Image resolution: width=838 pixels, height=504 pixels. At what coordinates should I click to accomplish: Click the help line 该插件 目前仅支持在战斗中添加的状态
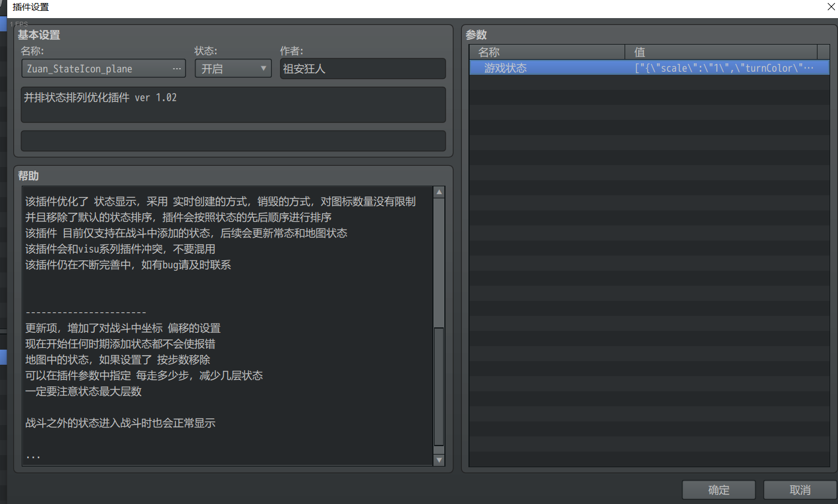coord(186,233)
